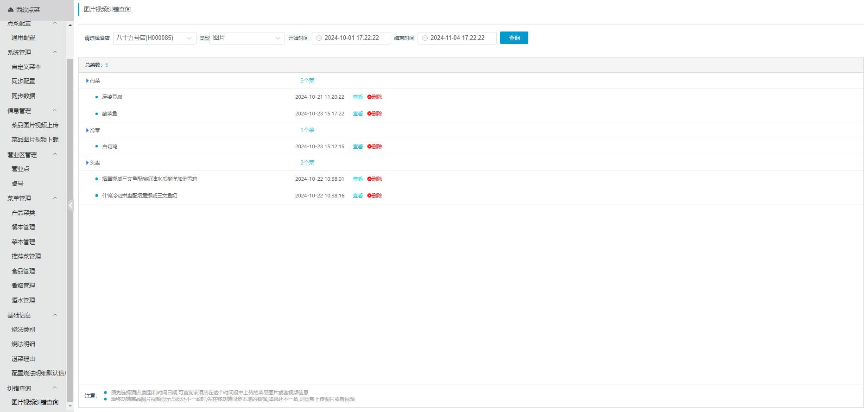Open 菜品图片视频上传 in the sidebar
The image size is (868, 412).
click(35, 125)
